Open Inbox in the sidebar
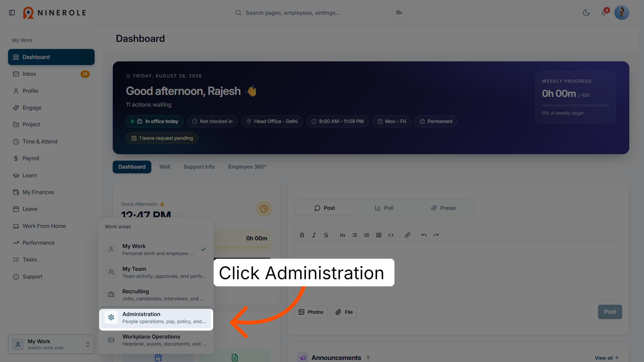Viewport: 644px width, 362px height. (51, 74)
